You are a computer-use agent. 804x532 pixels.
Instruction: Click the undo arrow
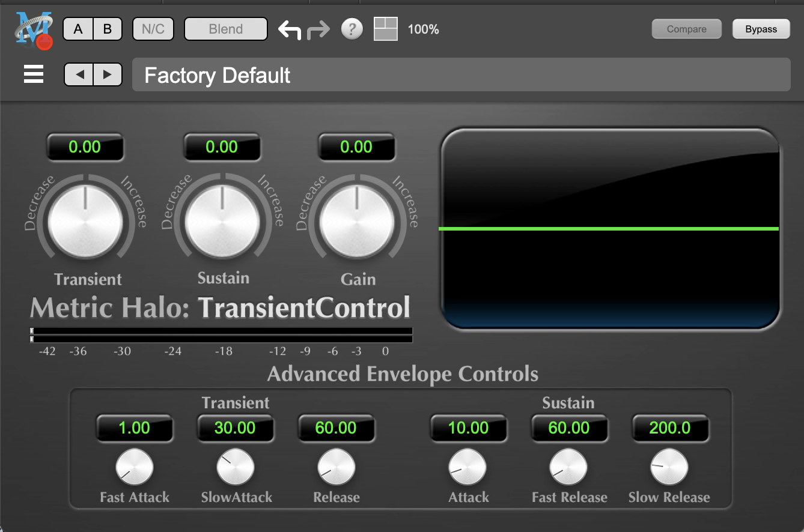(x=288, y=29)
